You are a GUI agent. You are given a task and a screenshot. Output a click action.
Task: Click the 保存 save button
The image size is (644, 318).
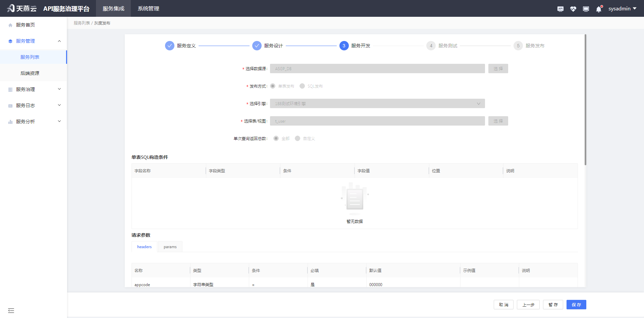(576, 305)
